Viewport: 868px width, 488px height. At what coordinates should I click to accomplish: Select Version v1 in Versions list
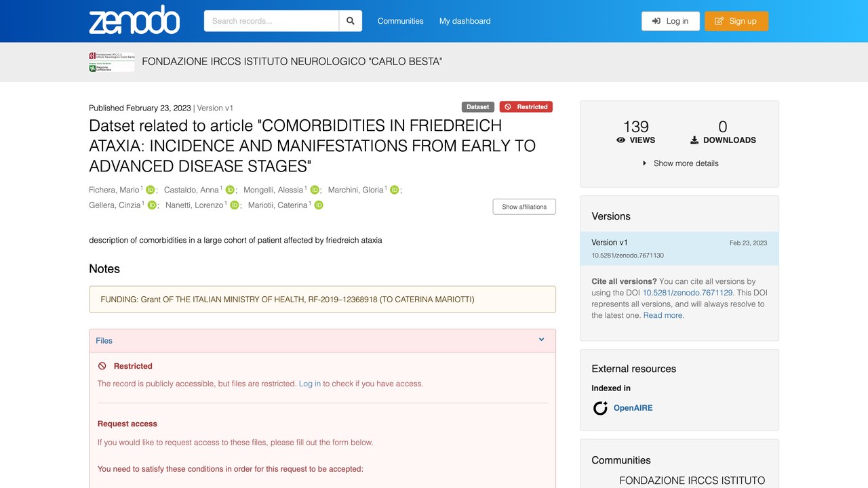click(x=679, y=248)
